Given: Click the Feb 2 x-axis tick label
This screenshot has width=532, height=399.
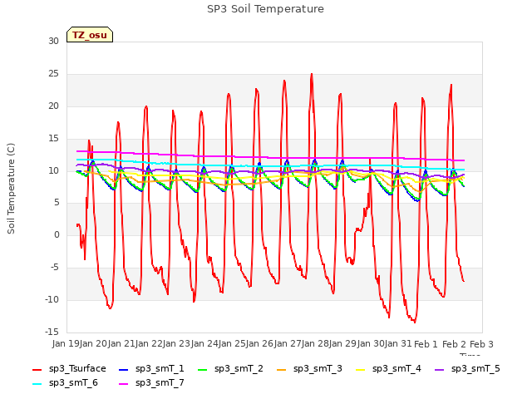Looking at the screenshot, I should point(454,344).
